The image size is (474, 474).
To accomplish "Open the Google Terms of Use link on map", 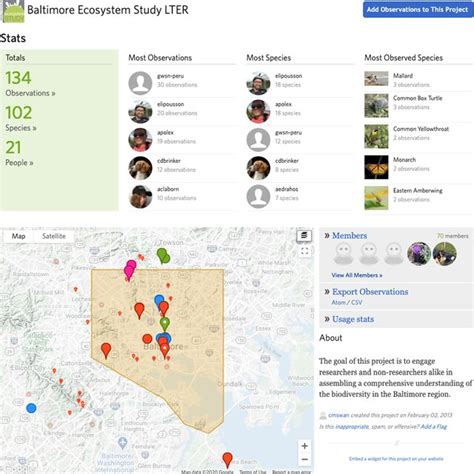I will tap(253, 472).
